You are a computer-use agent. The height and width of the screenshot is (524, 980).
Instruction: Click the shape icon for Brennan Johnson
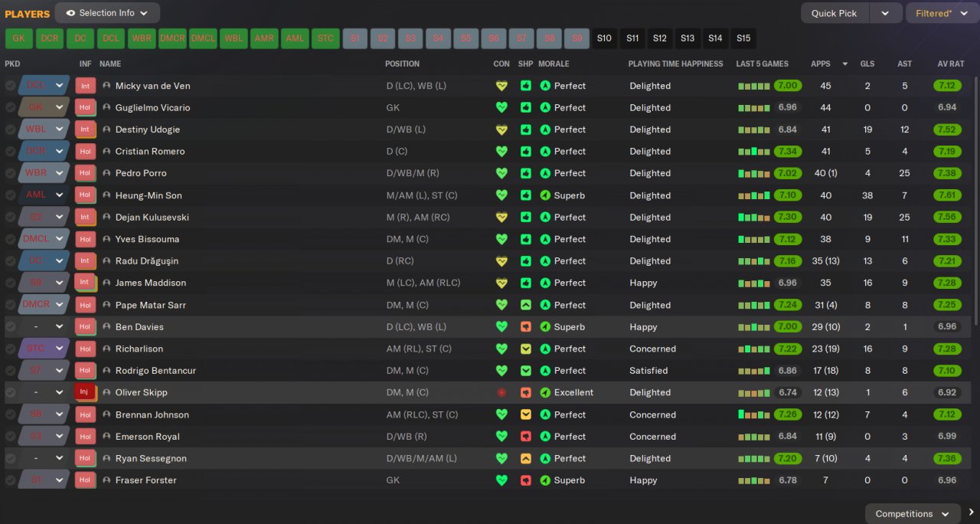[x=525, y=414]
